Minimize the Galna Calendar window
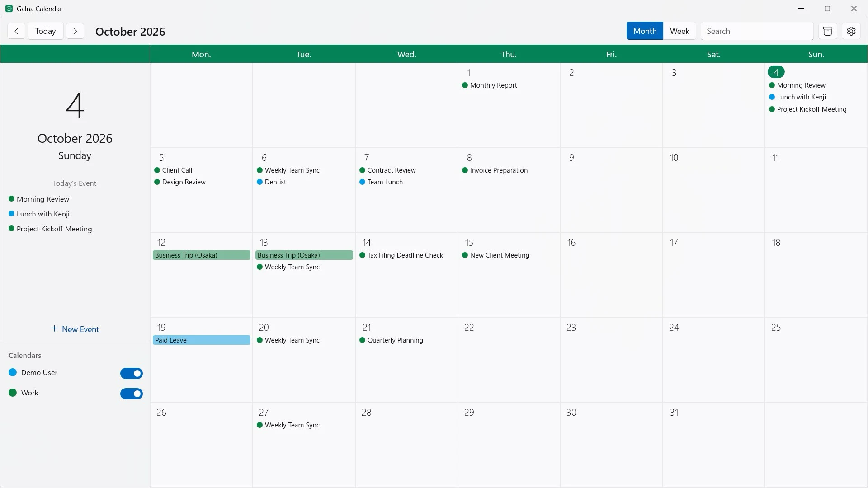Viewport: 868px width, 488px height. (x=801, y=9)
